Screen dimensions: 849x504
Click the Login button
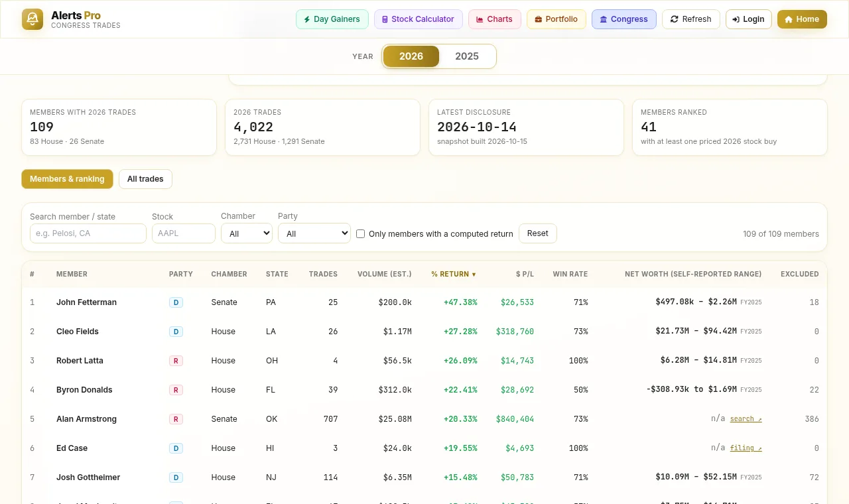click(749, 19)
